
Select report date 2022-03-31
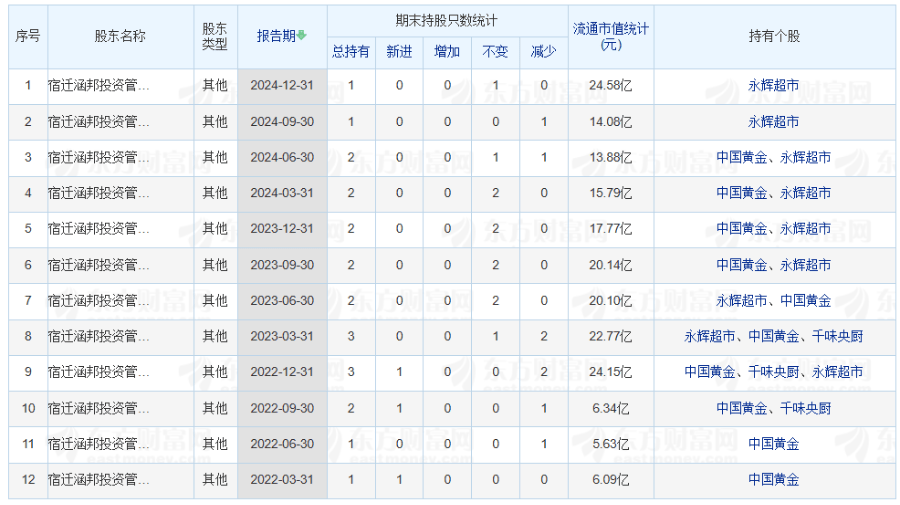(x=282, y=479)
